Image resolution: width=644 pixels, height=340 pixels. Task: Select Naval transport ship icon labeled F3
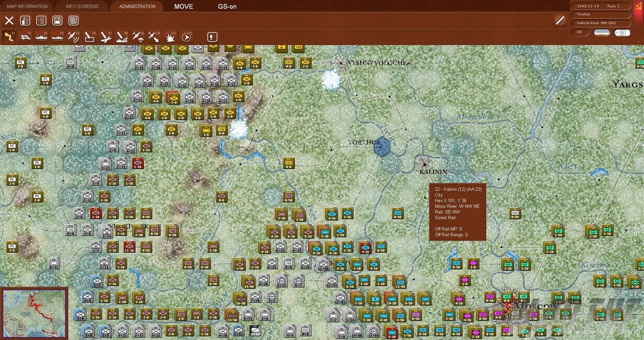click(41, 37)
